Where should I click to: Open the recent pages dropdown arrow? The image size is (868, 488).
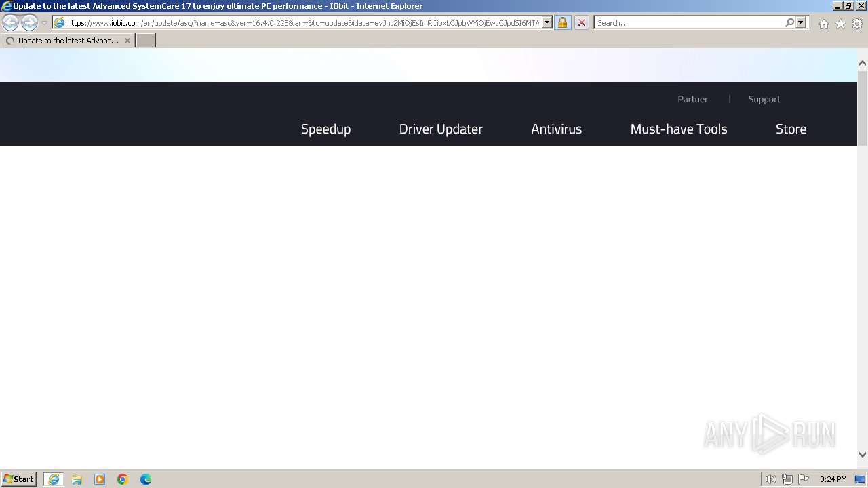(45, 23)
